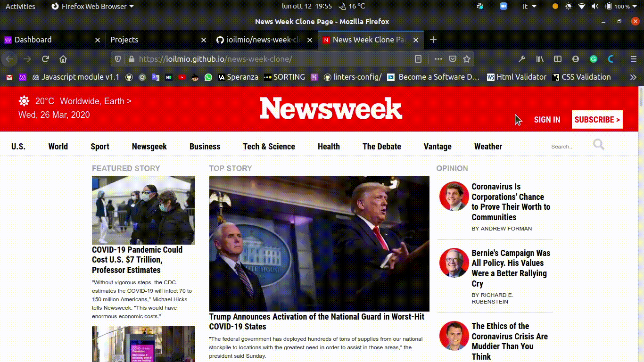Click the Zoom icon in system tray
The width and height of the screenshot is (644, 362).
coord(504,6)
